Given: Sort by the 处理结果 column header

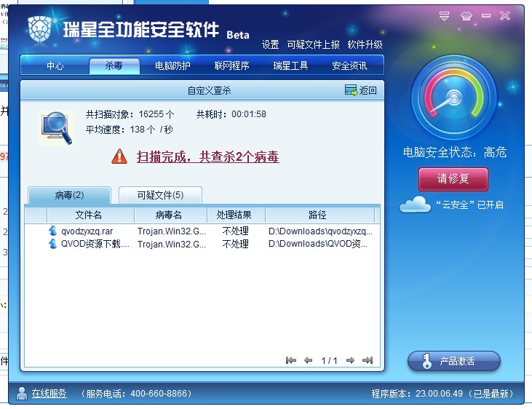Looking at the screenshot, I should coord(234,215).
